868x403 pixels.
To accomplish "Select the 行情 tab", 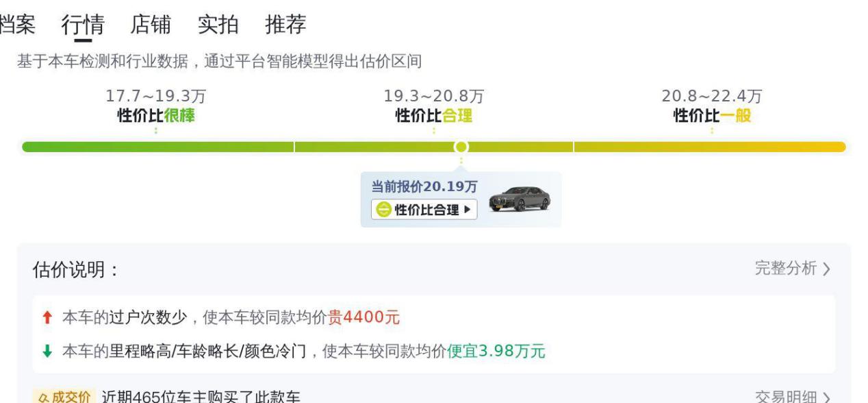I will [x=83, y=25].
